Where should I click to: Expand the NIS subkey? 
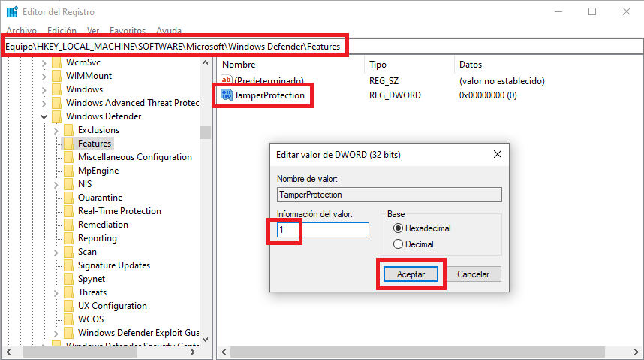(56, 185)
